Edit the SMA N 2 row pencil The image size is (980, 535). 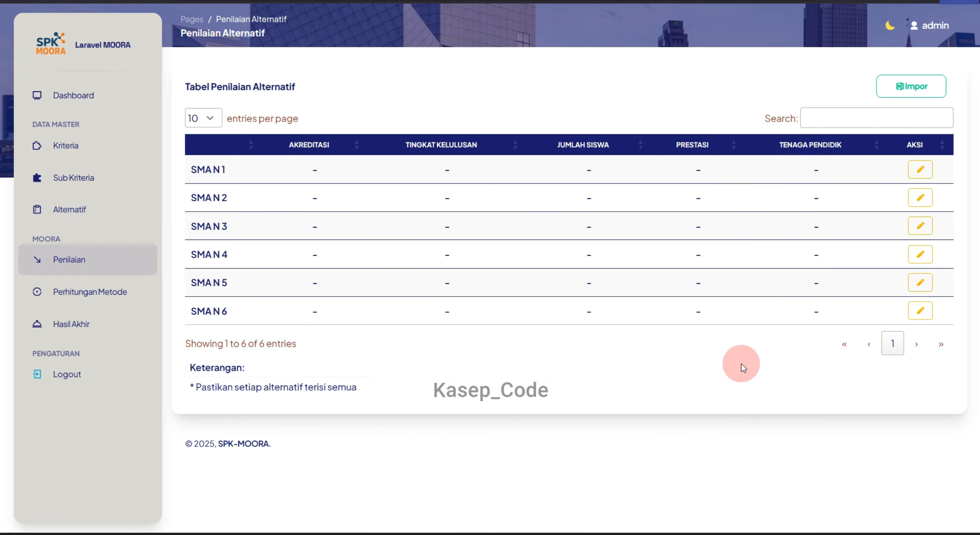click(920, 198)
